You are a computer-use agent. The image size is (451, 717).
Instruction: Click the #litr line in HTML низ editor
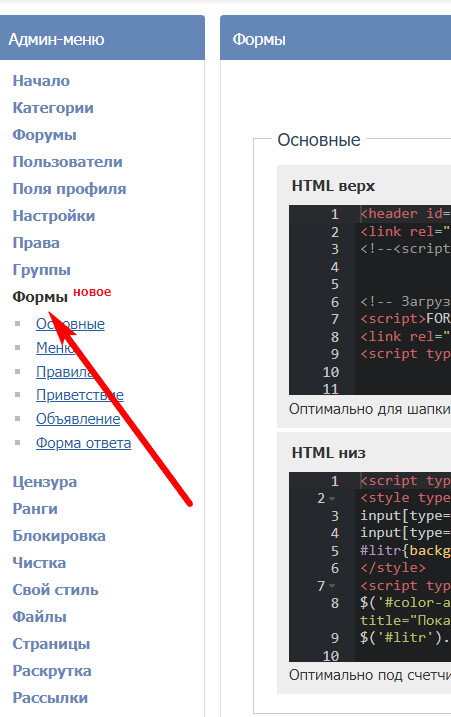point(405,551)
